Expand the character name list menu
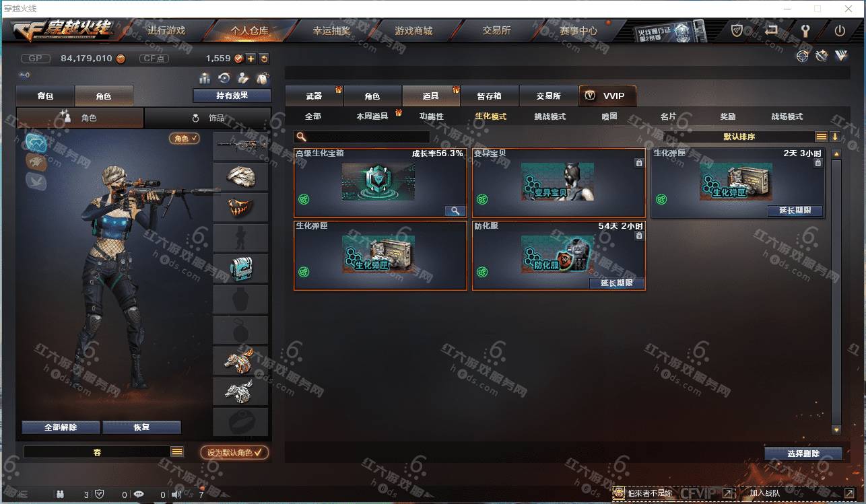This screenshot has width=866, height=504. (x=177, y=452)
